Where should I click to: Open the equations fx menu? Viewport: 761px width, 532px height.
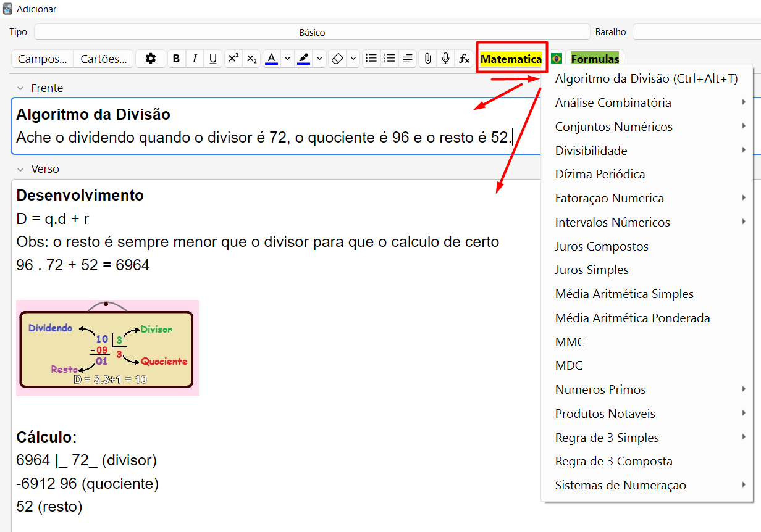pos(464,59)
